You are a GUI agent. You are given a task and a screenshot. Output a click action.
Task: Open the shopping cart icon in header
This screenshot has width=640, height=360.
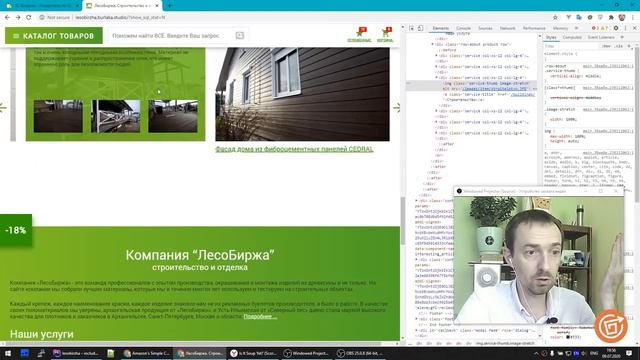pyautogui.click(x=385, y=35)
